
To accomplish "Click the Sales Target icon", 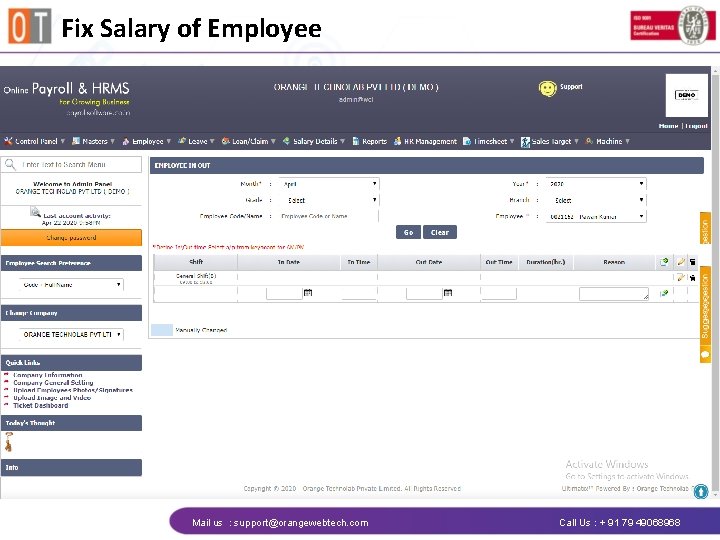I will [525, 142].
